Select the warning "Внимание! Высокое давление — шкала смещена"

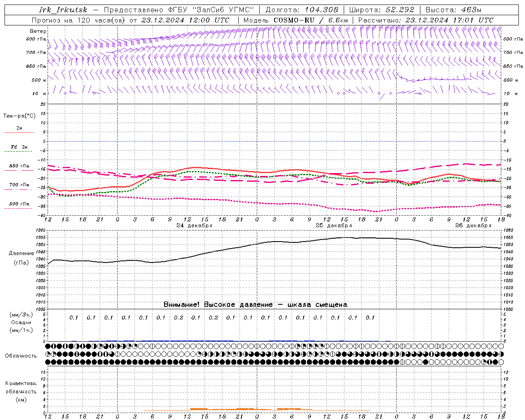[x=256, y=305]
